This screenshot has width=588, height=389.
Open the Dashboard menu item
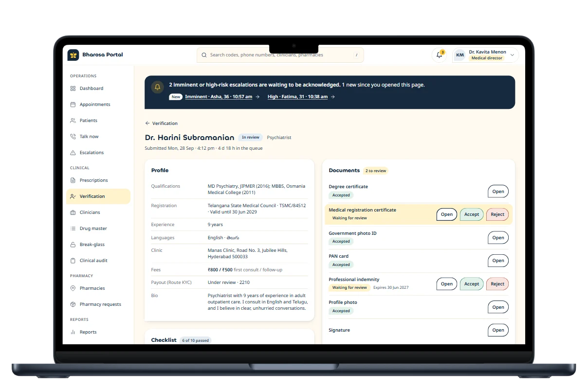coord(98,88)
